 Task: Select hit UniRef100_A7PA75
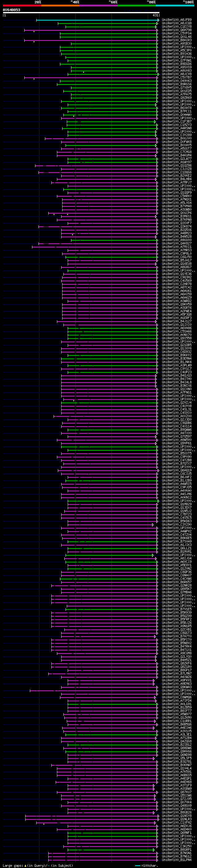(x=177, y=94)
